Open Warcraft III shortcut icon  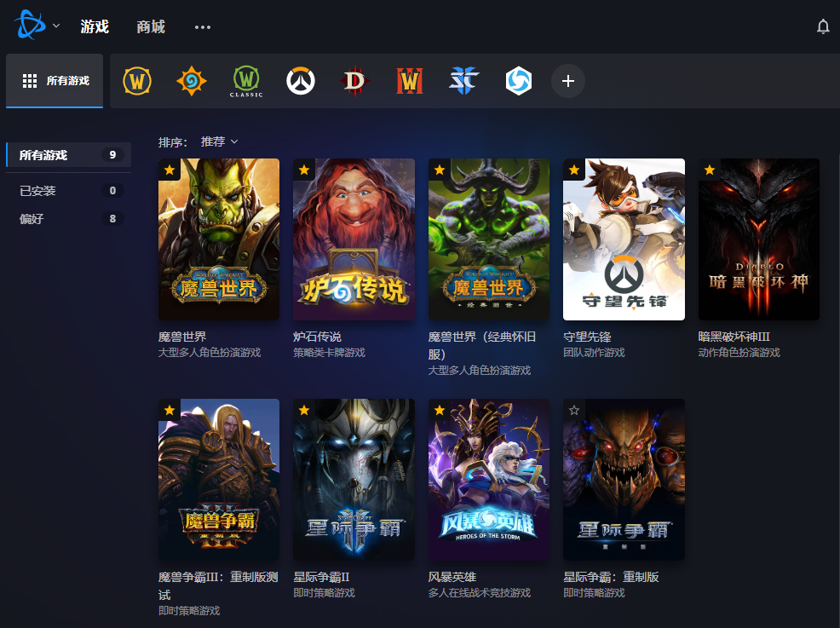(x=409, y=81)
